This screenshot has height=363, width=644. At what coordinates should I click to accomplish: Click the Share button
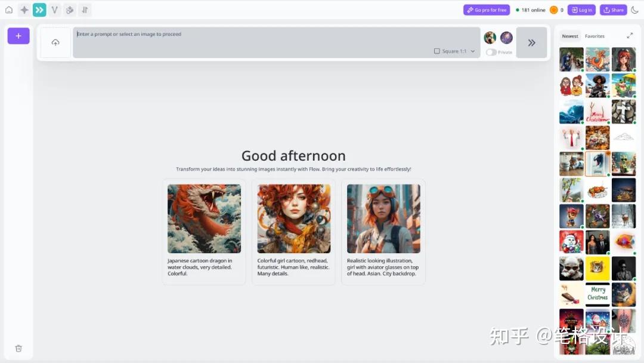[613, 10]
